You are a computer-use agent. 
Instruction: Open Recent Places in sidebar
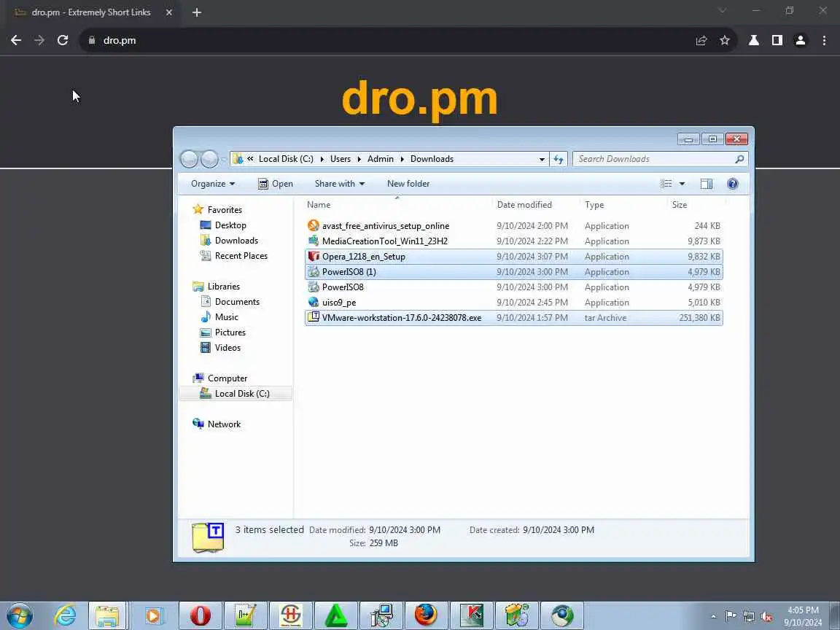point(241,255)
